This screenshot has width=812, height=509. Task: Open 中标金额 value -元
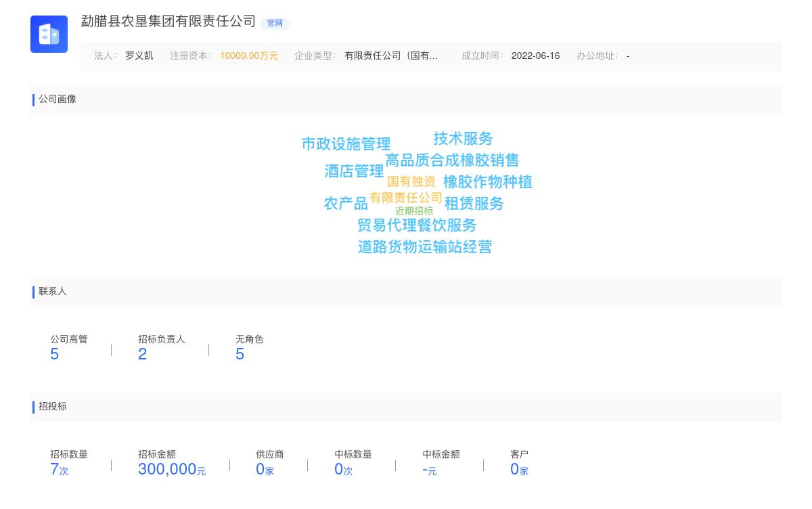click(x=430, y=470)
